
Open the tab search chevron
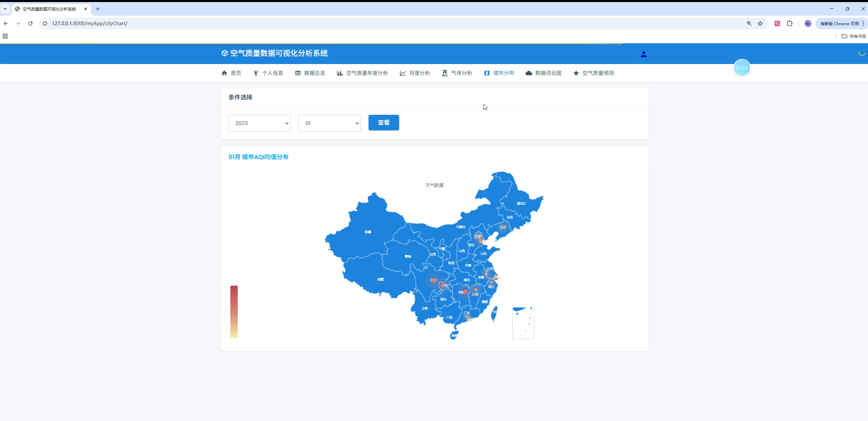pyautogui.click(x=5, y=9)
